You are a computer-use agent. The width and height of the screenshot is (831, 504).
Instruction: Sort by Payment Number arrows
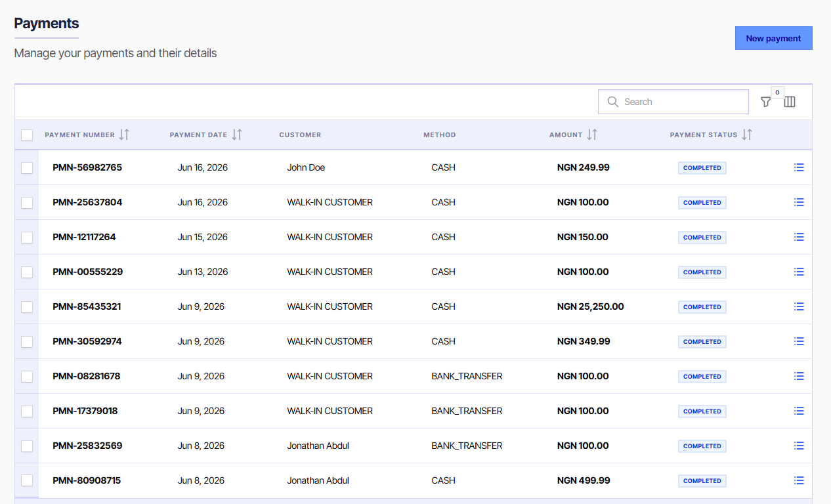(x=124, y=135)
